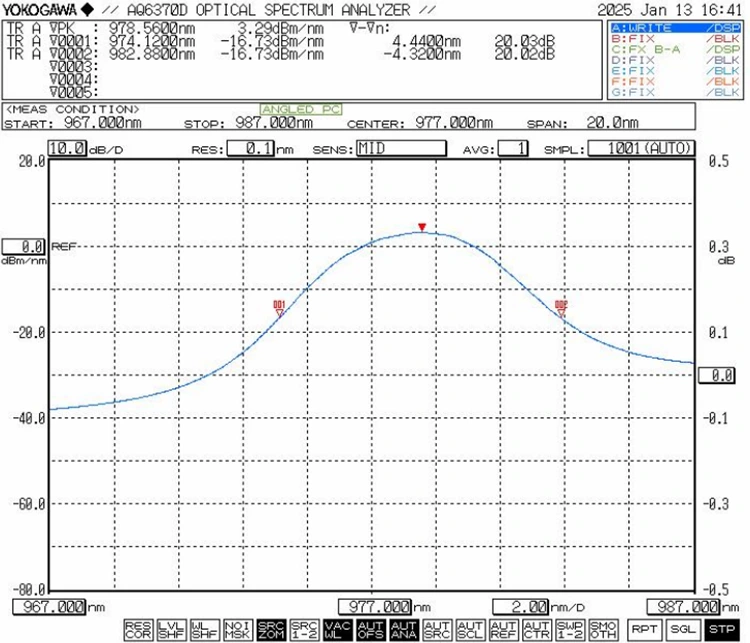This screenshot has height=643, width=750.
Task: Click the VAC WL vacuum wavelength icon
Action: coord(337,628)
